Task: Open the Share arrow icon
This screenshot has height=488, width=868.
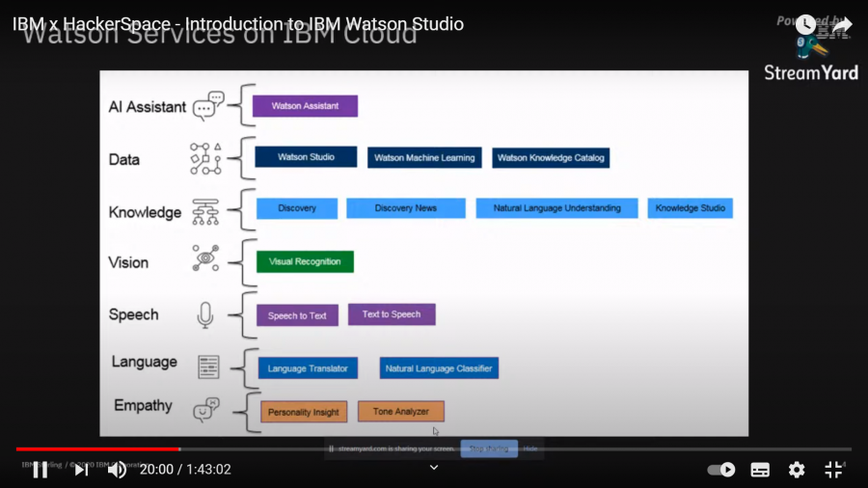Action: click(x=842, y=24)
